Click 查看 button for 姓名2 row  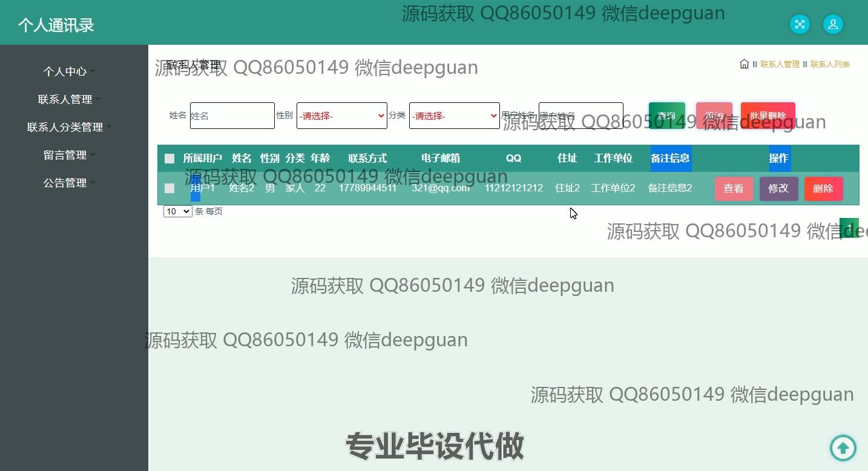coord(734,189)
